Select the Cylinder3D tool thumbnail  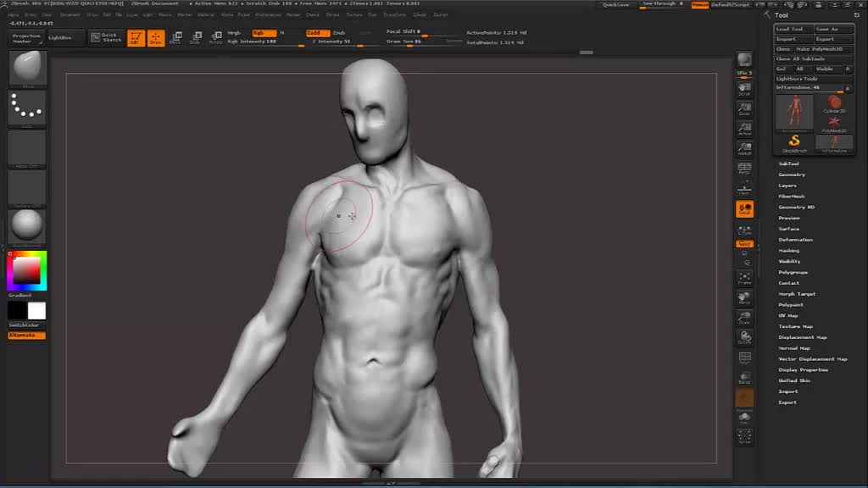[x=834, y=104]
